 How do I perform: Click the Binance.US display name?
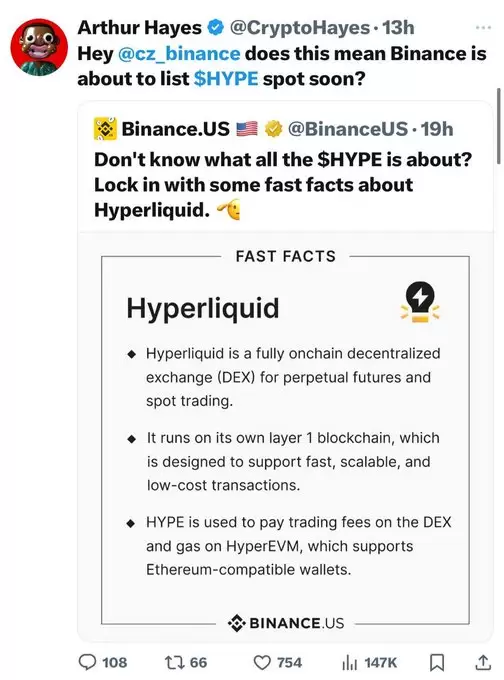pos(176,129)
